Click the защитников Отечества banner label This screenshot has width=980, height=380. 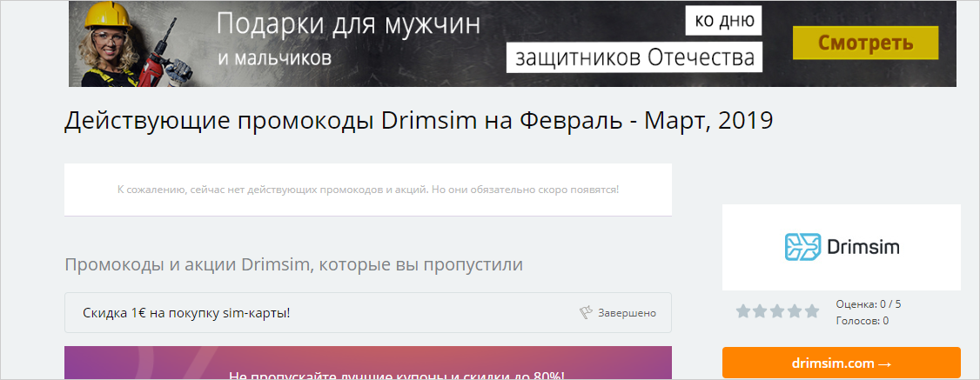634,57
